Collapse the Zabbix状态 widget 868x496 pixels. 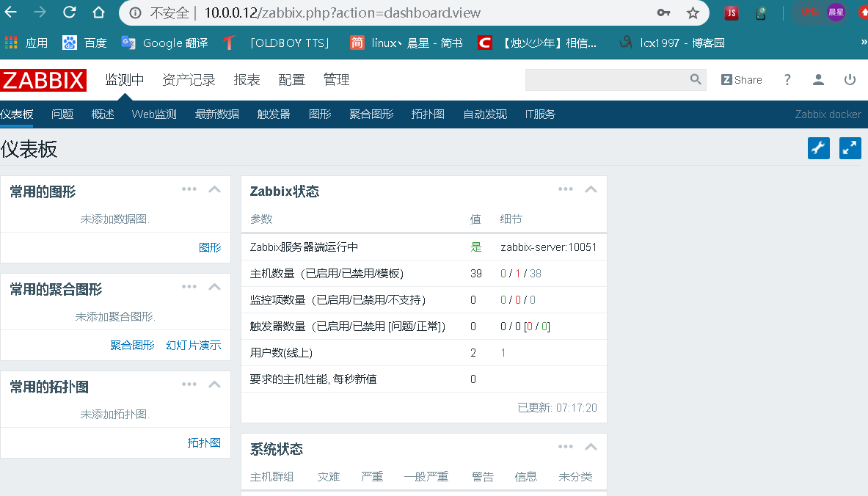click(591, 189)
